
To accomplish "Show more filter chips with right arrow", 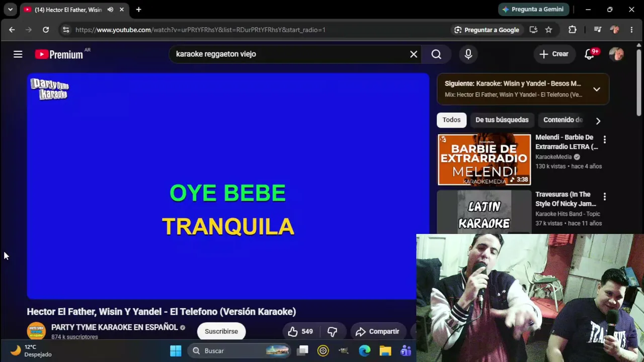I will click(x=598, y=121).
